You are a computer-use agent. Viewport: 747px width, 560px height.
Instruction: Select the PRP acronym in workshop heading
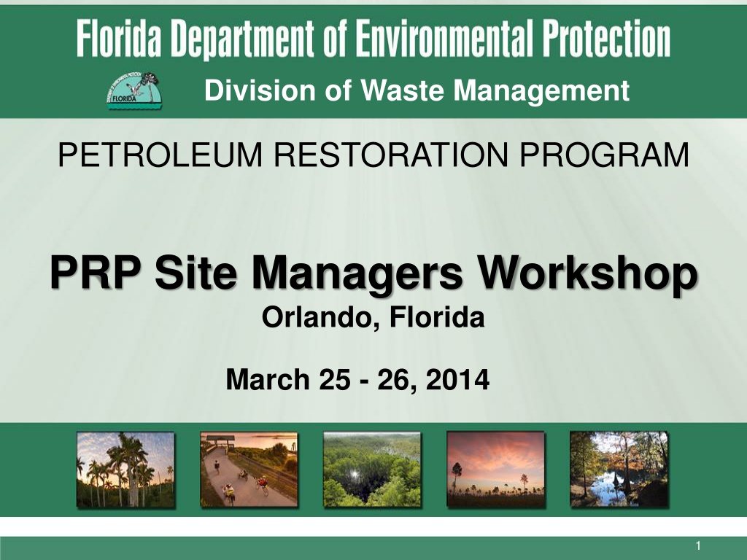tap(96, 272)
